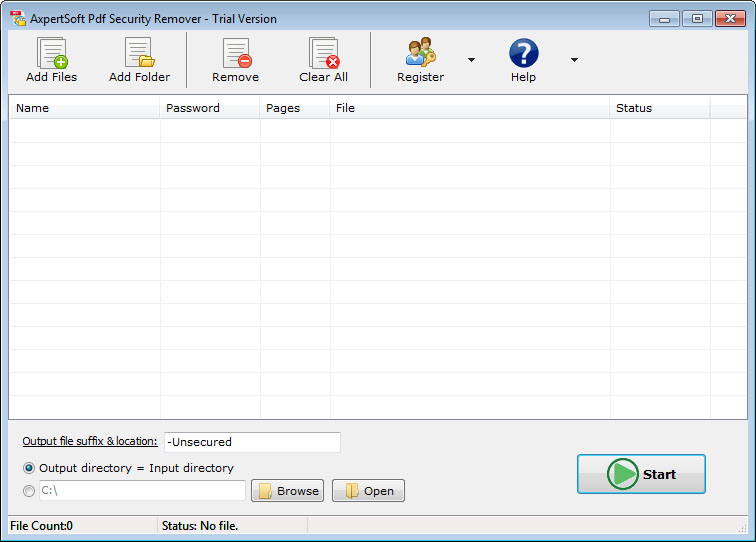Click the Status column header

660,108
